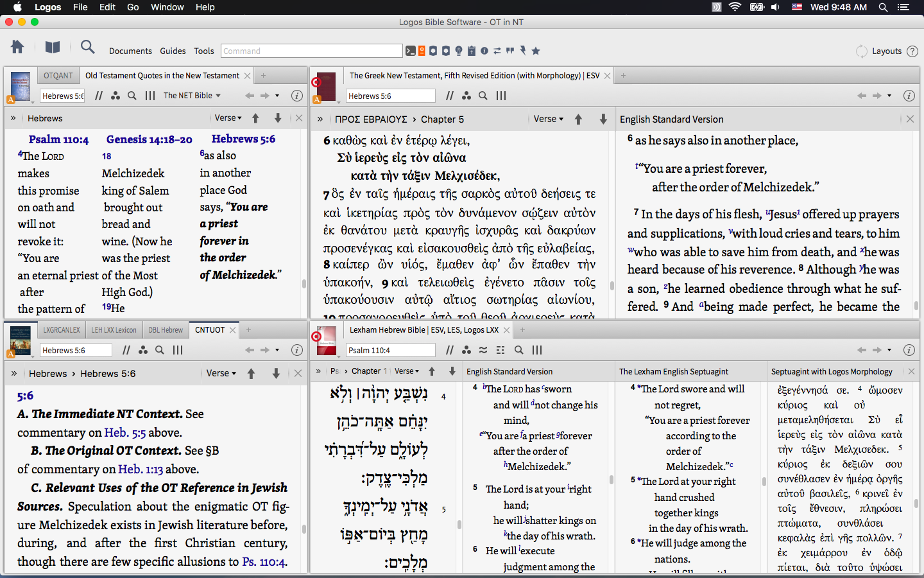Open the main Search magnifier in toolbar

(x=87, y=47)
